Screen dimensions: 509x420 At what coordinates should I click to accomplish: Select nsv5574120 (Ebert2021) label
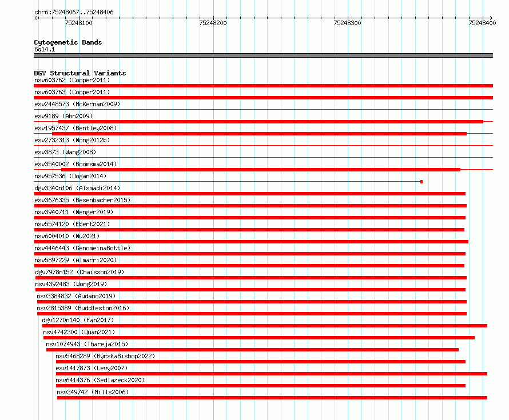(x=72, y=224)
